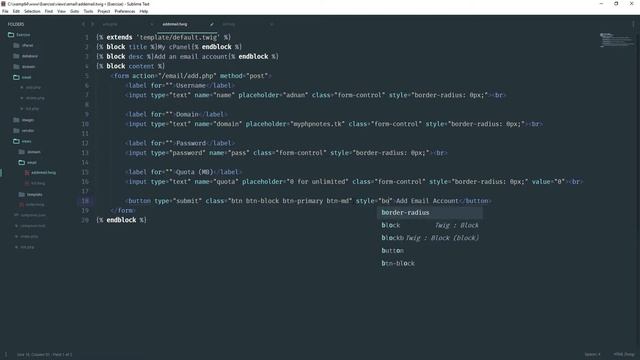Viewport: 640px width, 360px height.
Task: Click the FOLDERS sidebar heading
Action: click(x=16, y=24)
